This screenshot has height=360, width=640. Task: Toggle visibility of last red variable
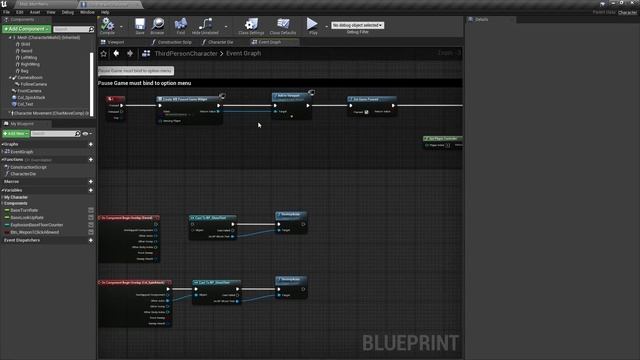91,232
